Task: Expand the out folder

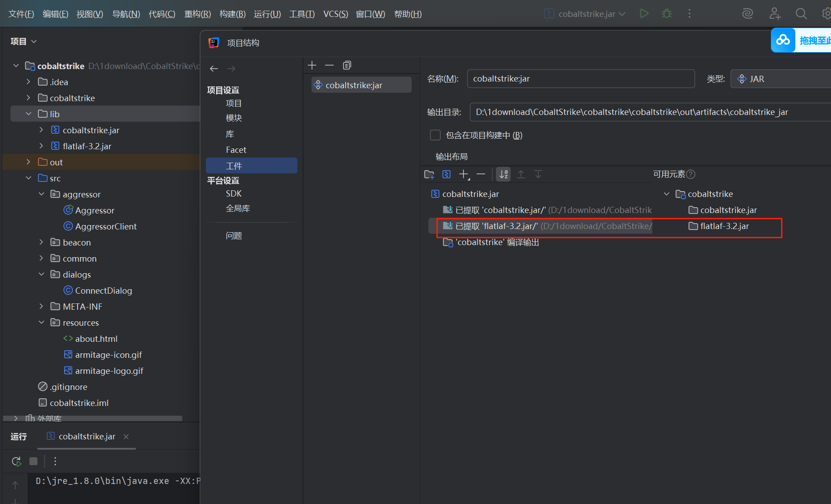Action: (x=29, y=162)
